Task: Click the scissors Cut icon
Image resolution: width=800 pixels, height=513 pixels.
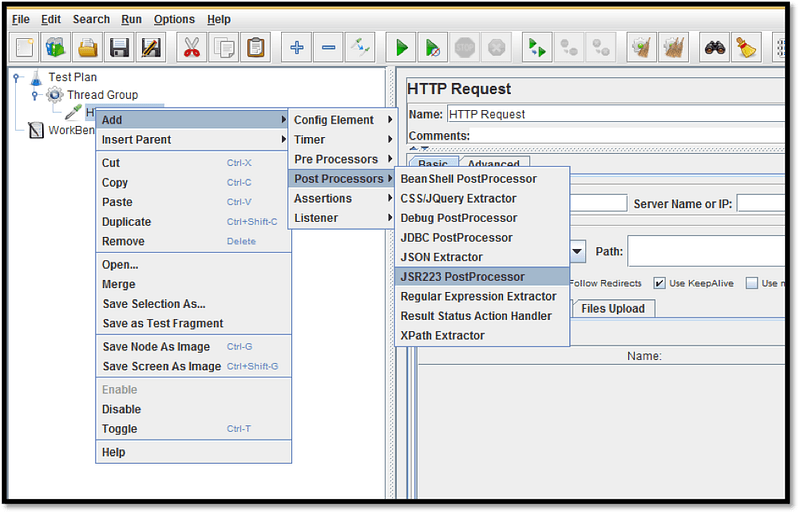Action: point(190,46)
